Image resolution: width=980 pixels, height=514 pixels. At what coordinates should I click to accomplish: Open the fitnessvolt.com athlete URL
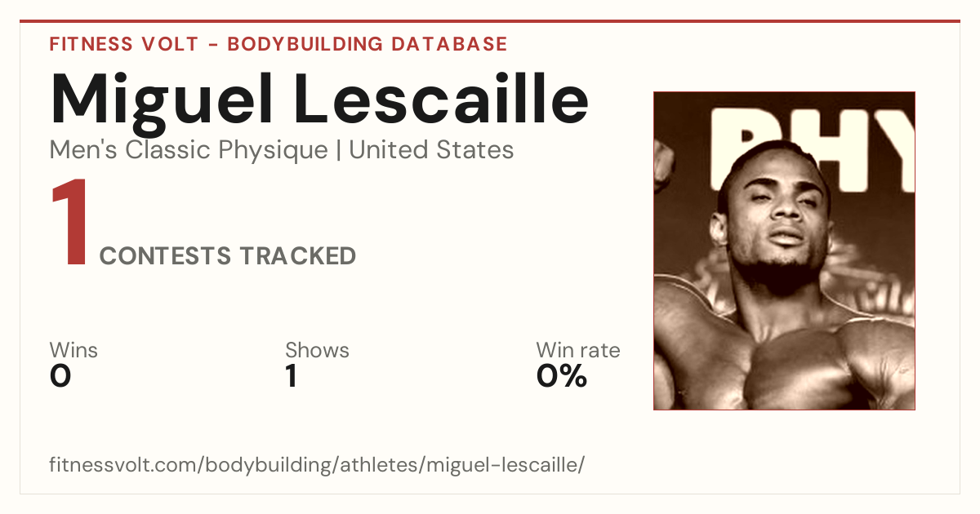pos(317,466)
